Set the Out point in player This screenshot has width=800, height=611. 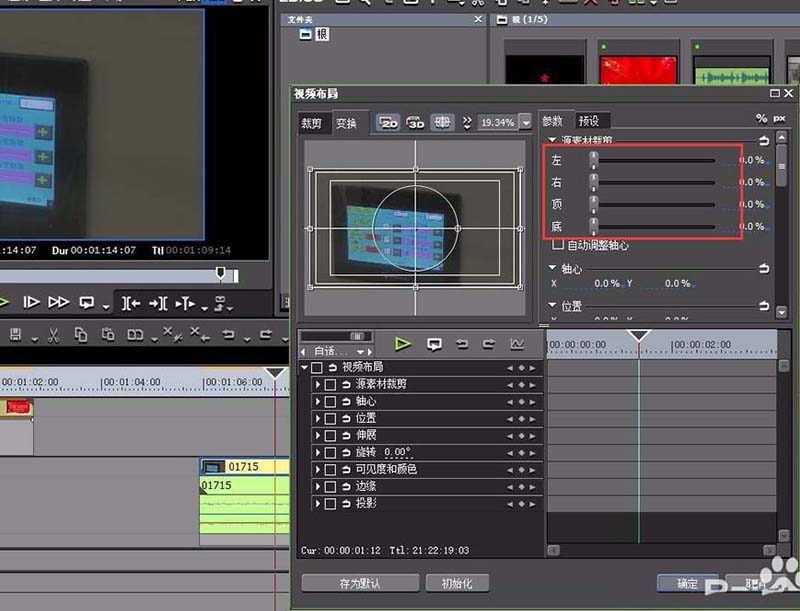158,303
